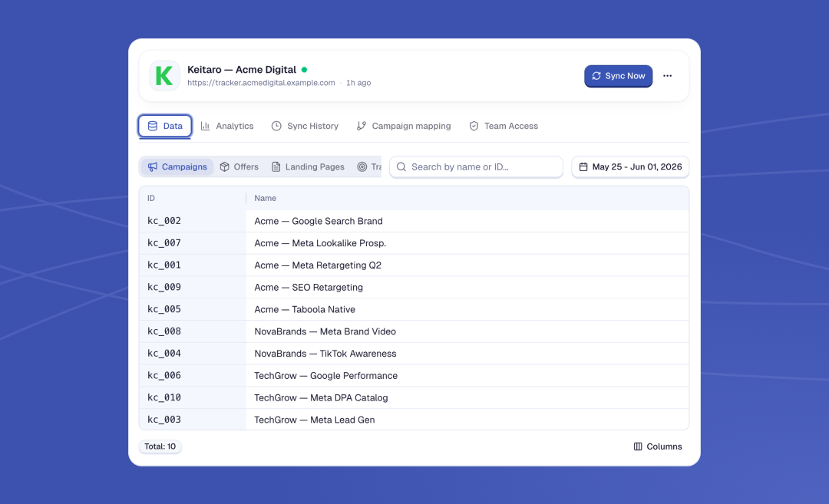Open TechGrow — Meta Lead Gen campaign
This screenshot has height=504, width=829.
click(315, 420)
